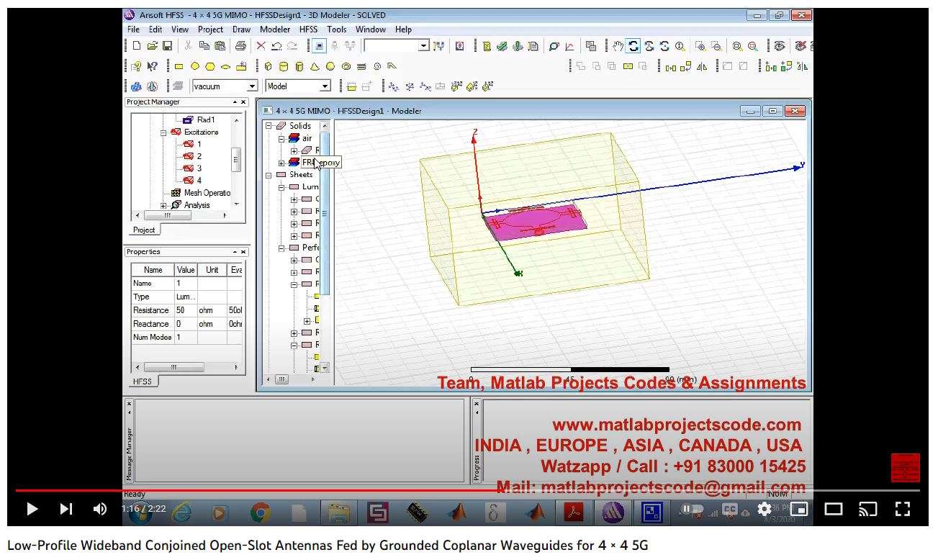Click the red Delete X toolbar icon
Image resolution: width=938 pixels, height=560 pixels.
pyautogui.click(x=261, y=46)
